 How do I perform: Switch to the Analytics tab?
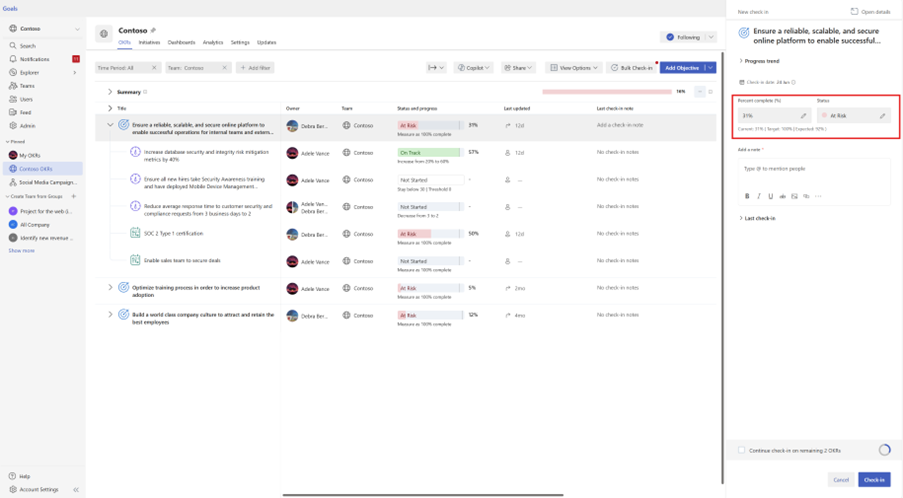(213, 43)
